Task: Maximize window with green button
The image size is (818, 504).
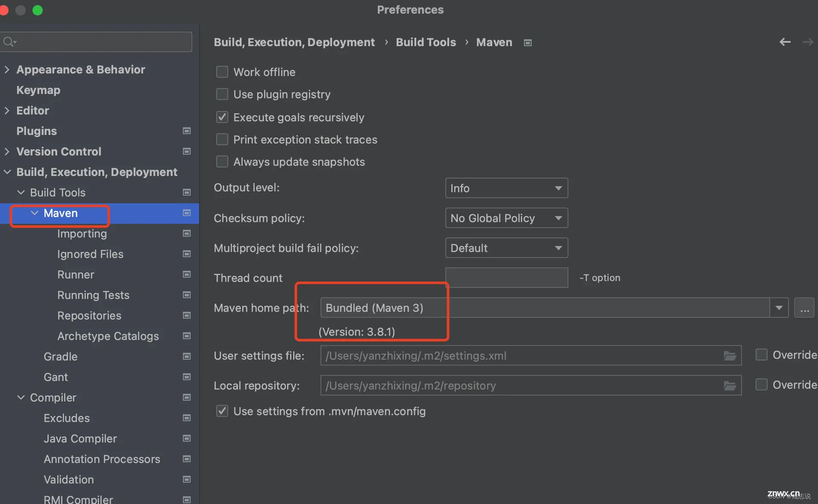Action: [x=38, y=10]
